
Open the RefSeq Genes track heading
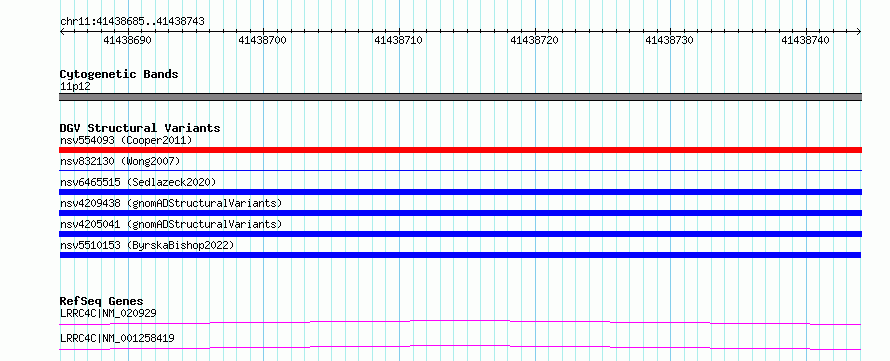click(102, 301)
